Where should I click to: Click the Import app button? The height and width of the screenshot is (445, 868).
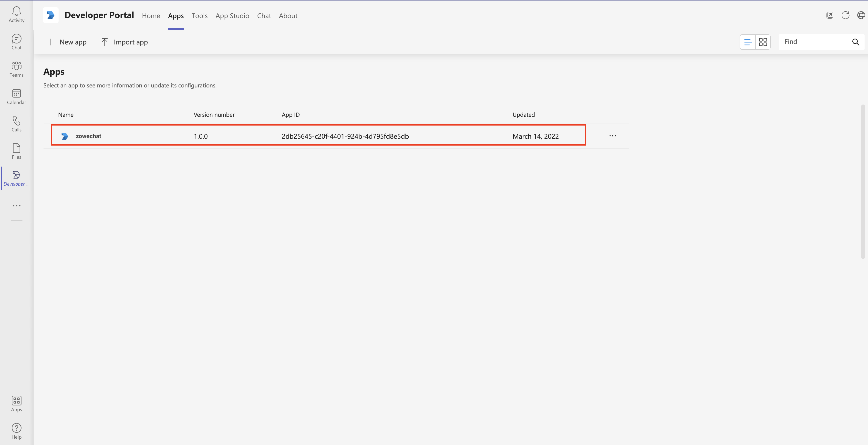pos(124,42)
